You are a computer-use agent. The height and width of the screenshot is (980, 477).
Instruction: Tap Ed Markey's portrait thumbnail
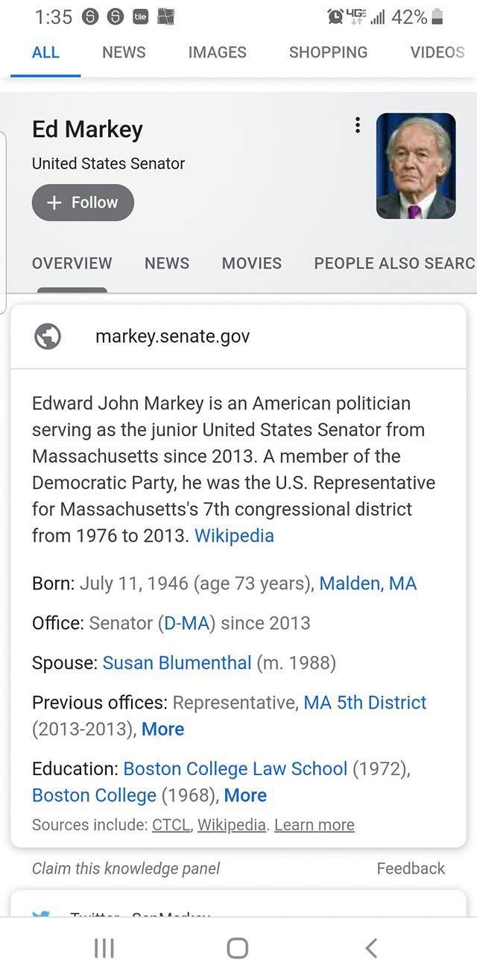(416, 166)
